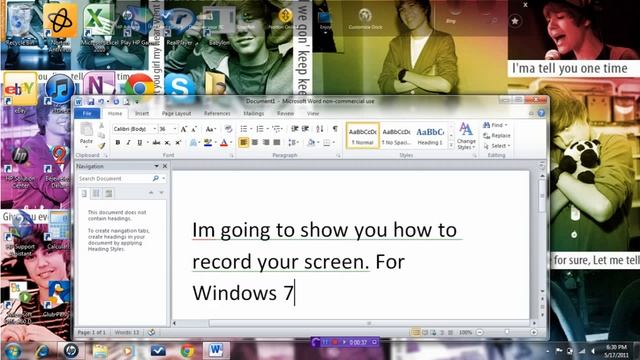Image resolution: width=640 pixels, height=360 pixels.
Task: Click Find in Editing group
Action: coord(495,125)
